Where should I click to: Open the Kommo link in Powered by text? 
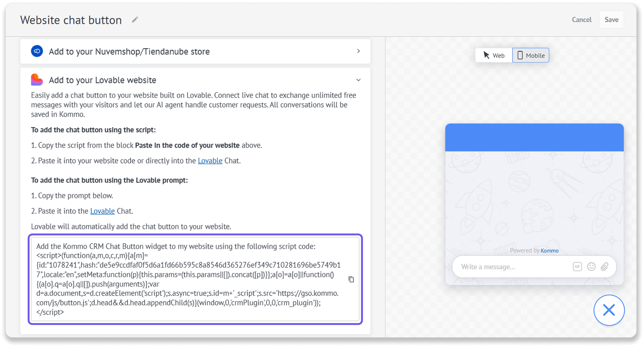(550, 251)
